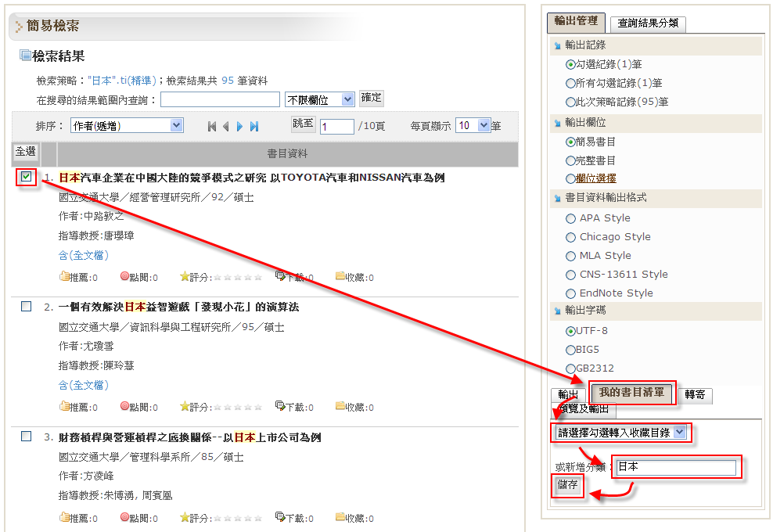This screenshot has width=773, height=532.
Task: Switch to 查詢結果分類 tab
Action: [647, 23]
